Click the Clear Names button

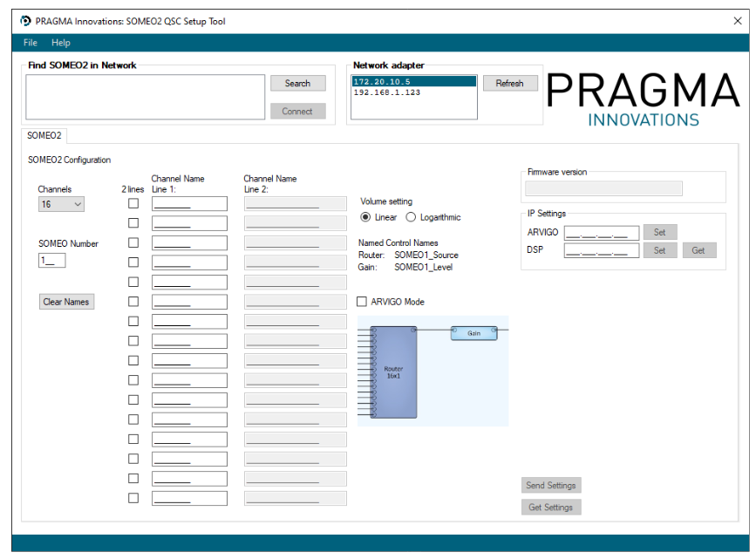pyautogui.click(x=66, y=302)
